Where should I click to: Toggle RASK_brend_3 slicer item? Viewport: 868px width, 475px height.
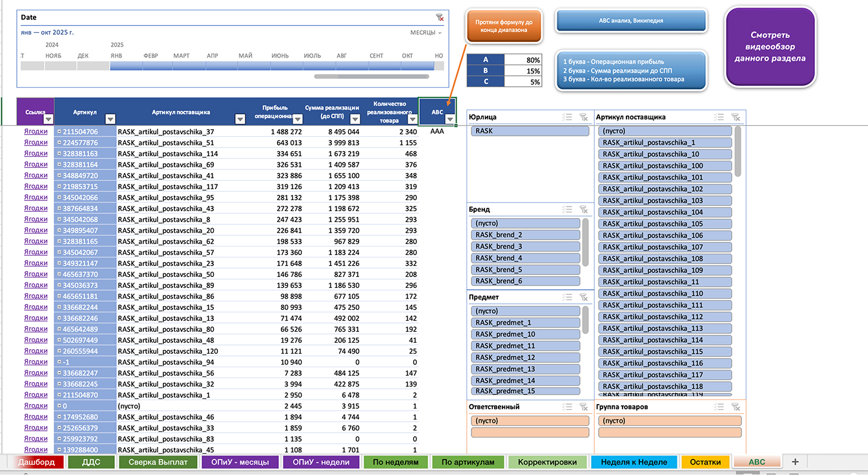coord(526,247)
